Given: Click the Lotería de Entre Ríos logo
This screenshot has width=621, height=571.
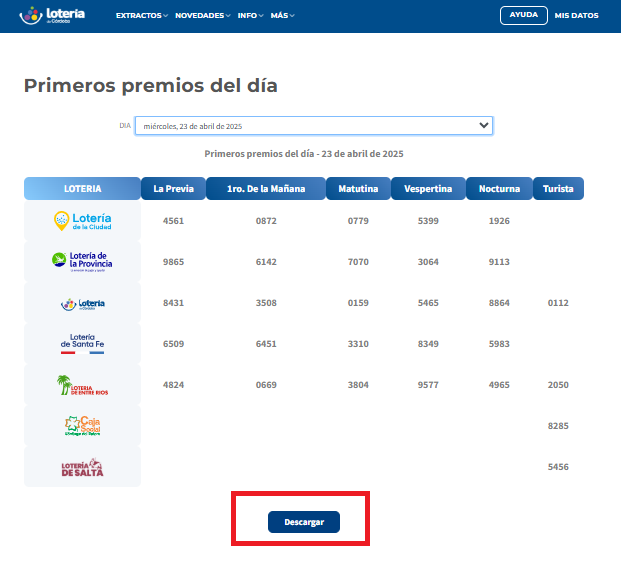Looking at the screenshot, I should point(82,385).
